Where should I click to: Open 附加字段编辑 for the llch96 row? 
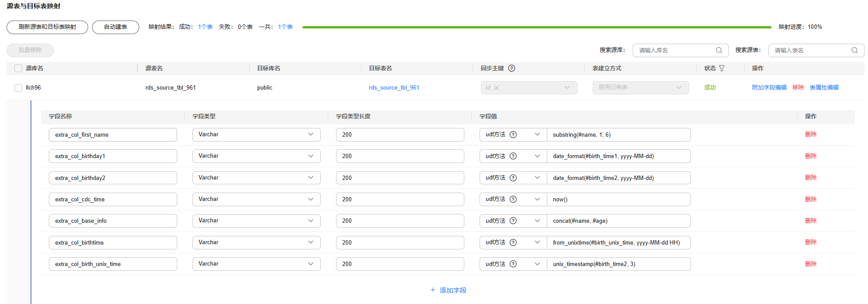769,87
